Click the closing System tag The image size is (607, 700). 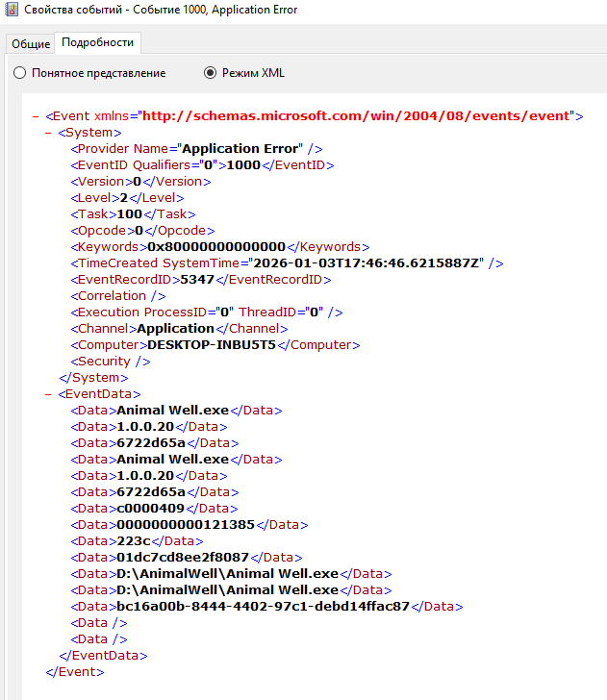point(94,378)
